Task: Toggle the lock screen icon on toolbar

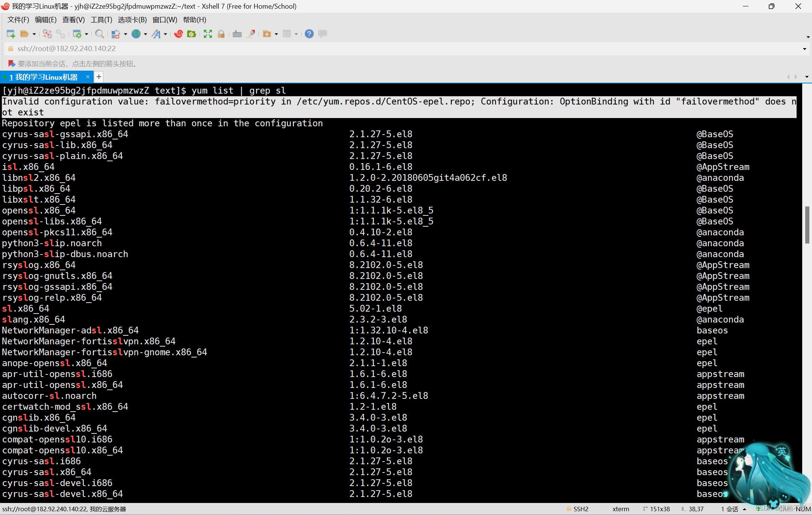Action: point(221,34)
